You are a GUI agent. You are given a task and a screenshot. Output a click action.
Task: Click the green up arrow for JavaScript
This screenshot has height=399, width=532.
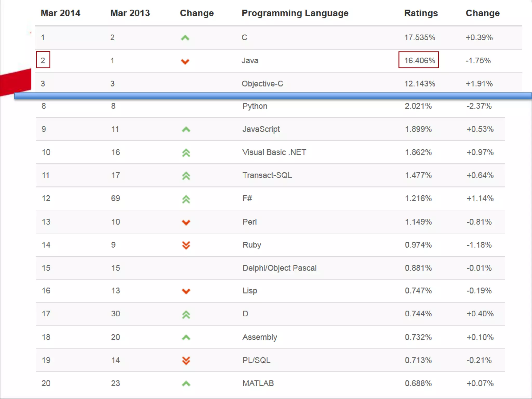186,129
